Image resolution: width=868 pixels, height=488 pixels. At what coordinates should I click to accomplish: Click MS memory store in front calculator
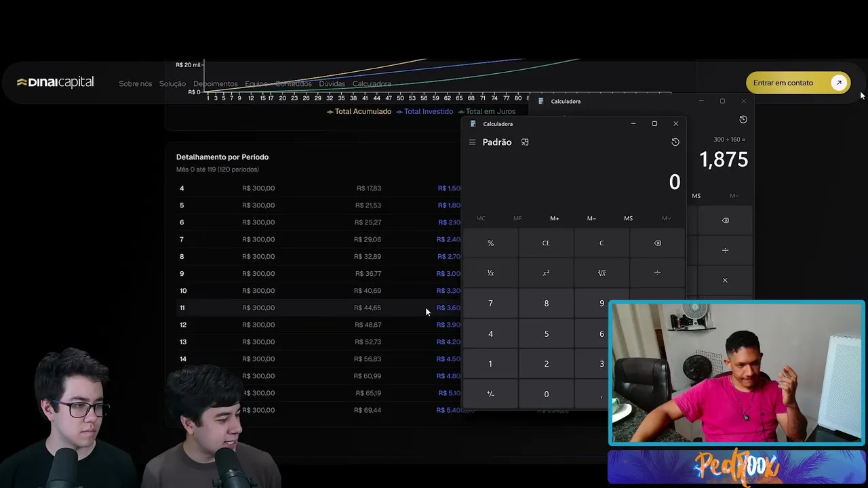(628, 218)
